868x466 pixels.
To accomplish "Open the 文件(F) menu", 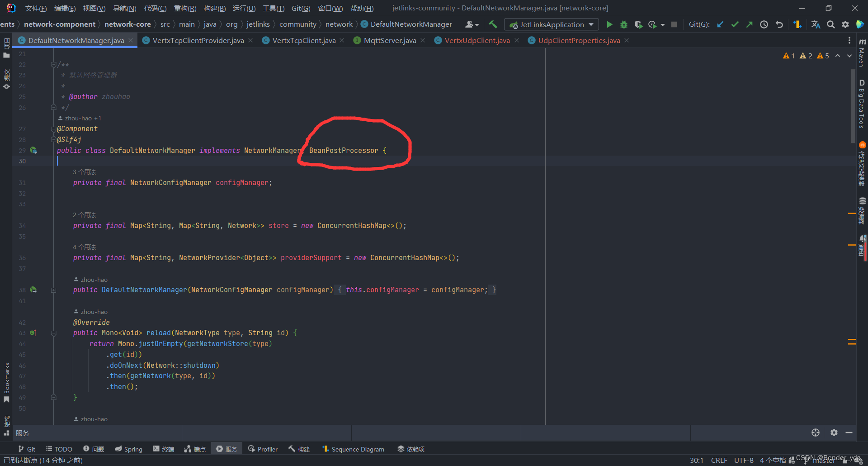I will coord(36,8).
